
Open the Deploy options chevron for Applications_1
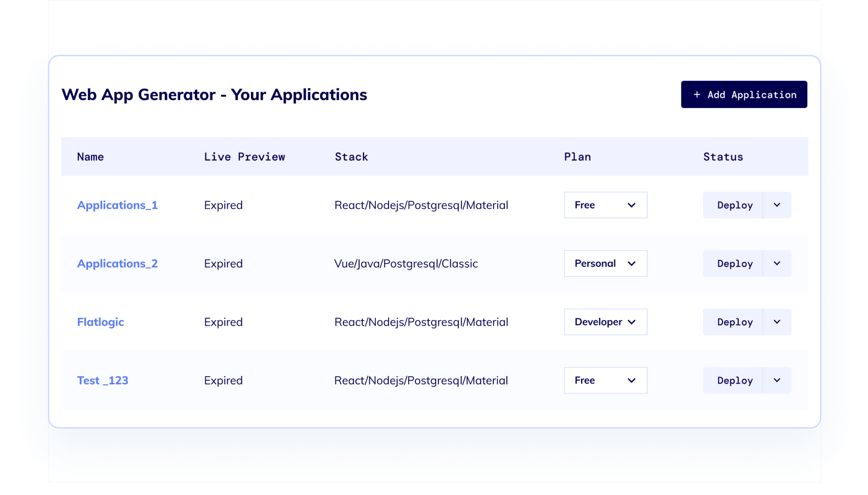[x=776, y=205]
